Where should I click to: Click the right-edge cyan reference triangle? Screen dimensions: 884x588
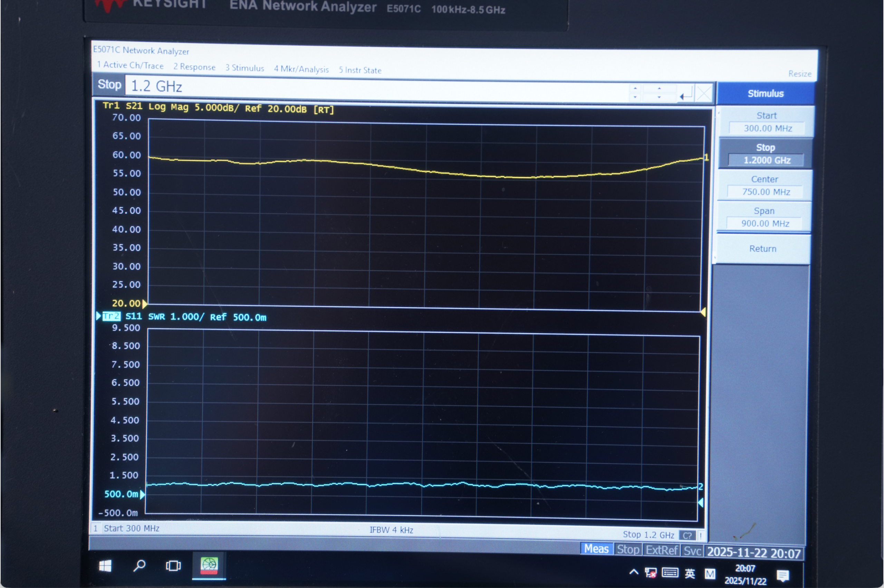(x=700, y=502)
